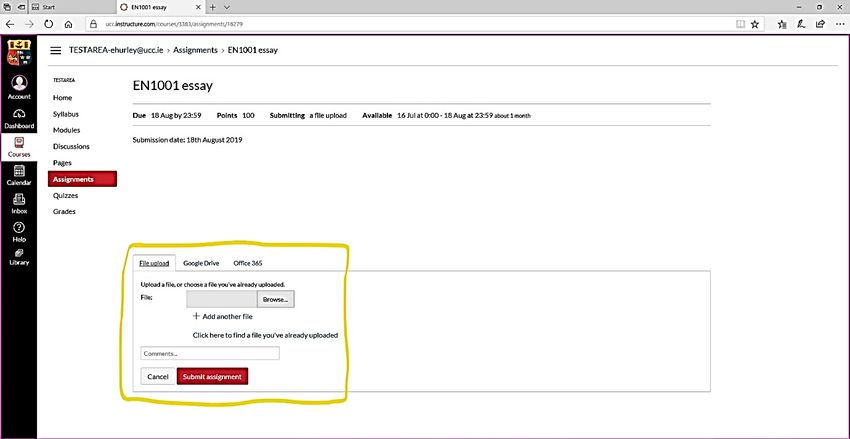Open the Inbox in the left sidebar
Screen dimensions: 850x439
click(x=18, y=204)
